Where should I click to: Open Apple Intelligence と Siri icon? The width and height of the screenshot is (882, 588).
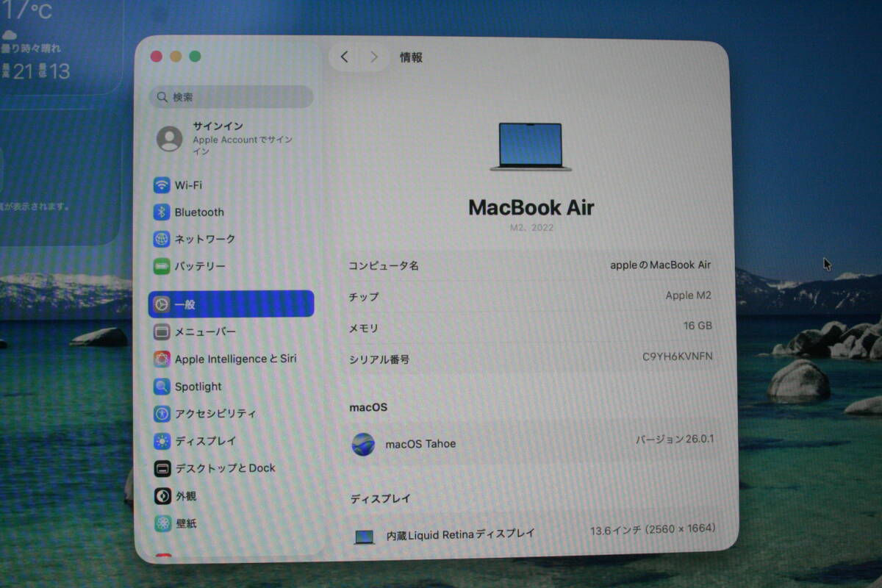pos(162,359)
